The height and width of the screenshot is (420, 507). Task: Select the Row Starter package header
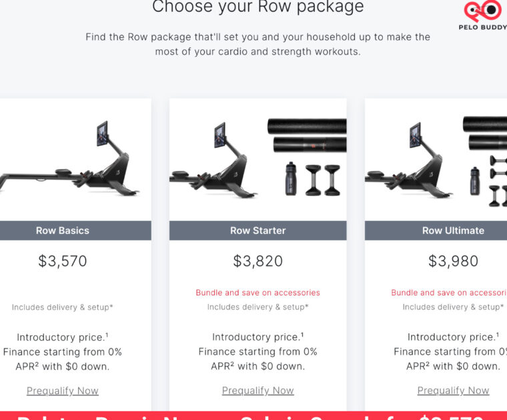pos(258,231)
